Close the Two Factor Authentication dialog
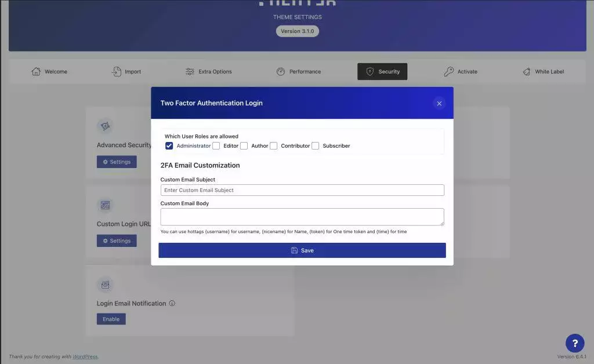Viewport: 594px width, 364px height. click(439, 103)
